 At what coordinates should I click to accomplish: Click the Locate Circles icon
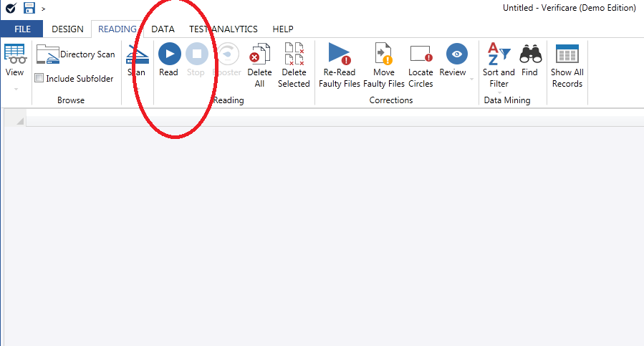[x=421, y=54]
